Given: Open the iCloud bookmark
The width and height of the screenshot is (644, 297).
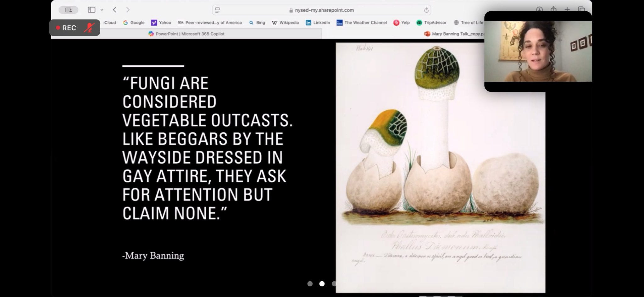Looking at the screenshot, I should click(x=109, y=23).
